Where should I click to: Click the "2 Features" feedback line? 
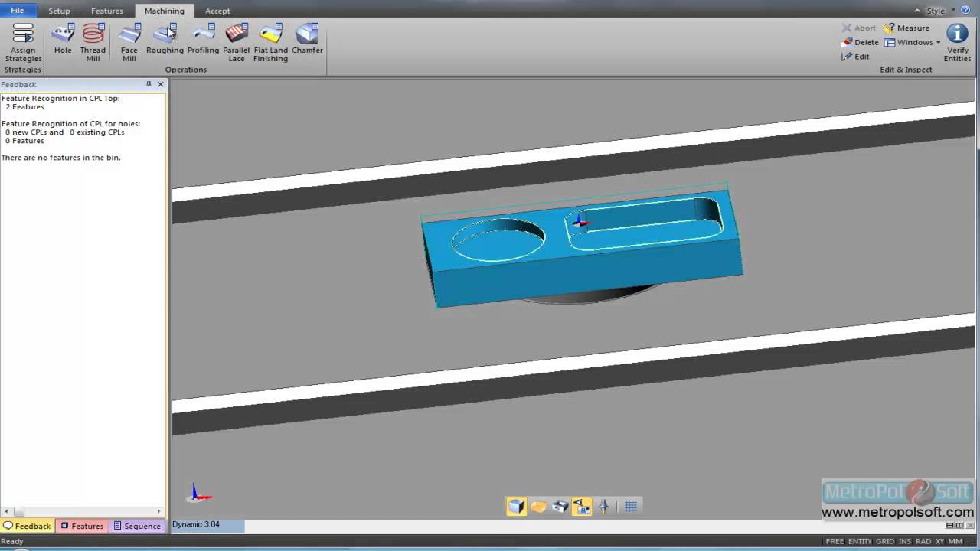pos(24,106)
